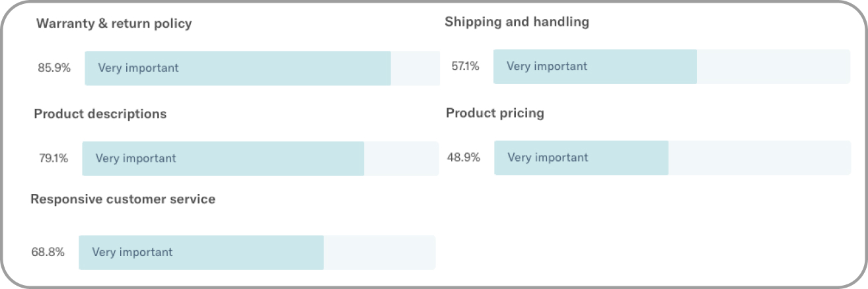Click unfilled portion of Product pricing bar
Viewport: 868px width, 289px height.
[x=759, y=158]
